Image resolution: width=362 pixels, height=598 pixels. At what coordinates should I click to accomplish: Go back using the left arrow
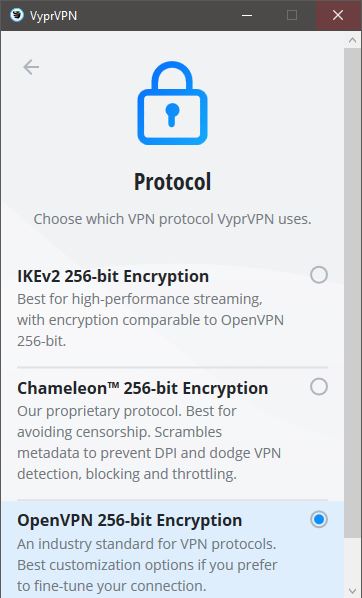point(31,68)
